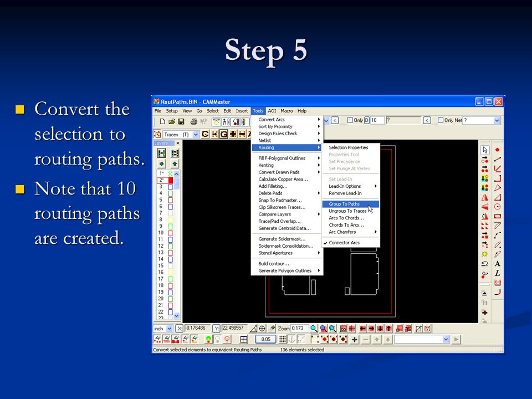
Task: Open the Traces (T) dropdown
Action: pyautogui.click(x=196, y=135)
